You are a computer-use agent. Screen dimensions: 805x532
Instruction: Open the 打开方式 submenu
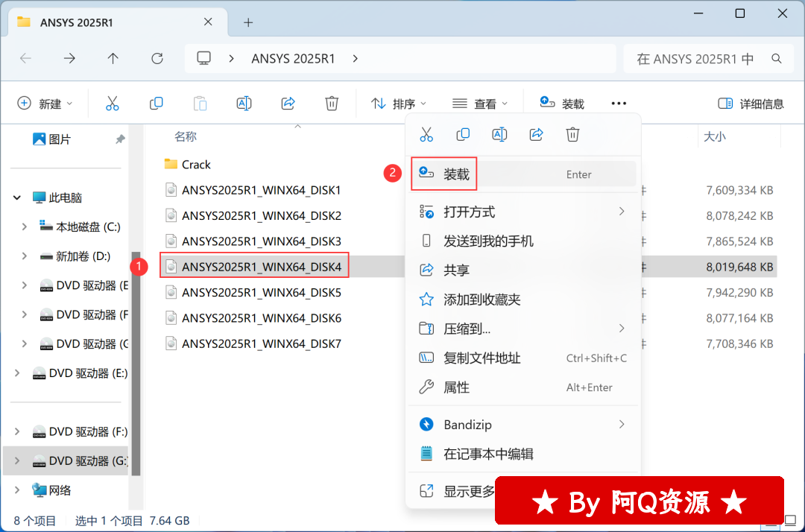(524, 212)
